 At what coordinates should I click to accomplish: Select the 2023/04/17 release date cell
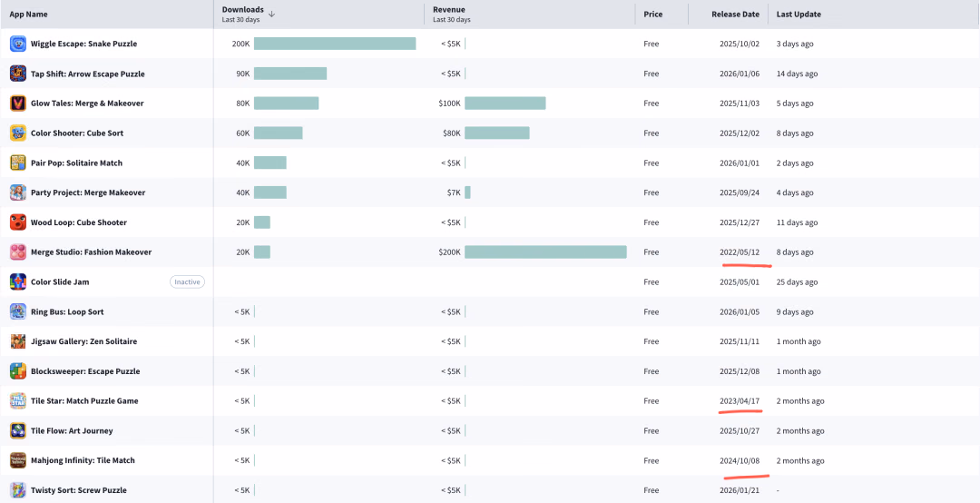point(740,401)
